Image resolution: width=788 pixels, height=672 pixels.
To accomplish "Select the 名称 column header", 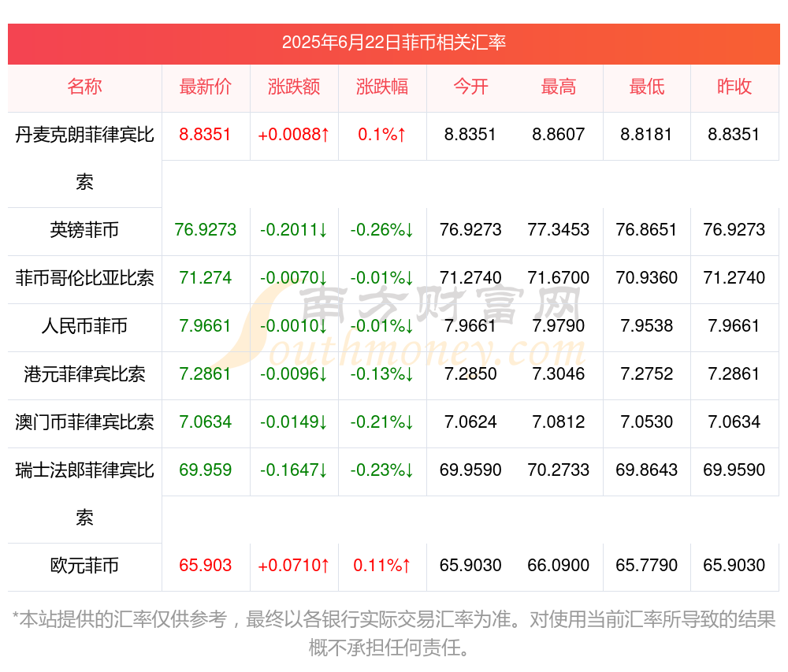I will 84,87.
